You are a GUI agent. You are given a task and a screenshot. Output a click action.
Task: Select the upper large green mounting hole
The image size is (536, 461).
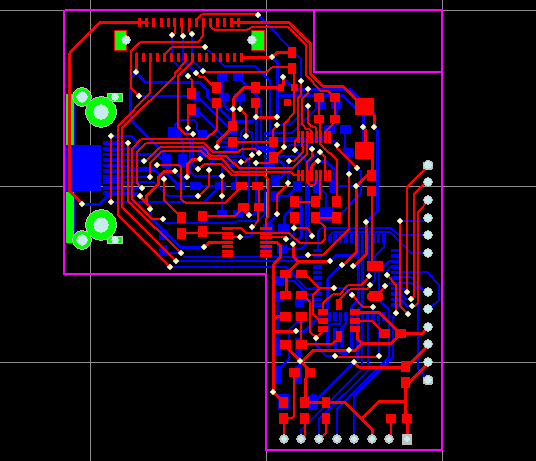pyautogui.click(x=101, y=112)
